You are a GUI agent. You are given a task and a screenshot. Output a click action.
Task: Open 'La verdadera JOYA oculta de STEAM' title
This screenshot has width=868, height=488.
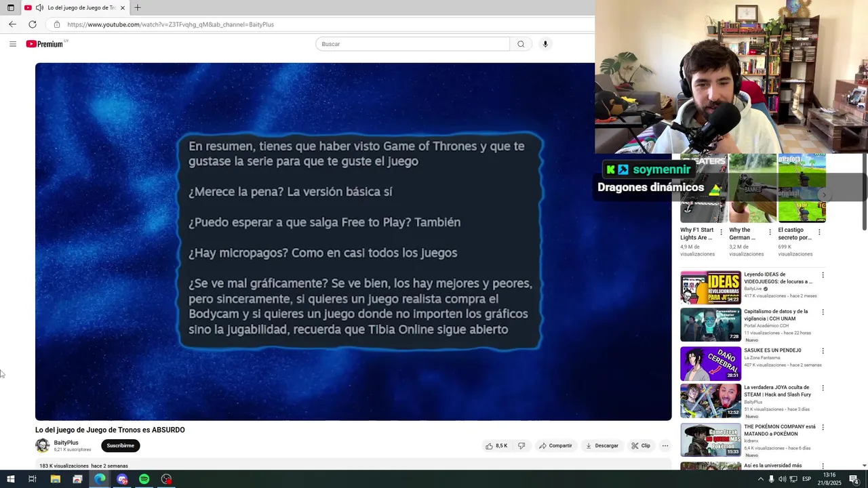pos(777,390)
